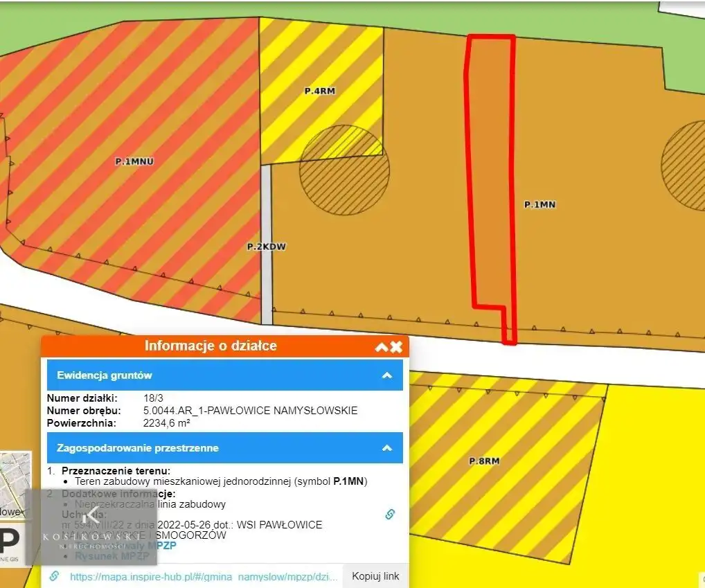Image resolution: width=705 pixels, height=588 pixels.
Task: Click the Zagospodarowanie przestrzenne header
Action: pyautogui.click(x=225, y=448)
